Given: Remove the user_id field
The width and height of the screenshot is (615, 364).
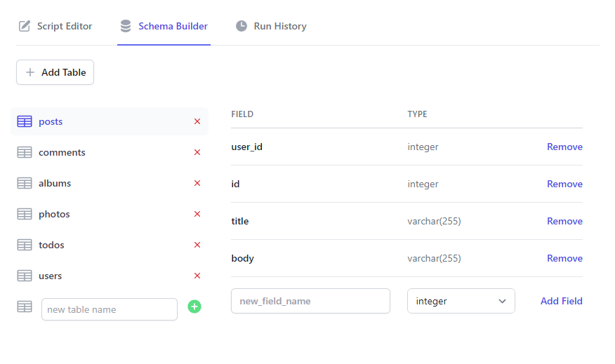Looking at the screenshot, I should [x=564, y=147].
